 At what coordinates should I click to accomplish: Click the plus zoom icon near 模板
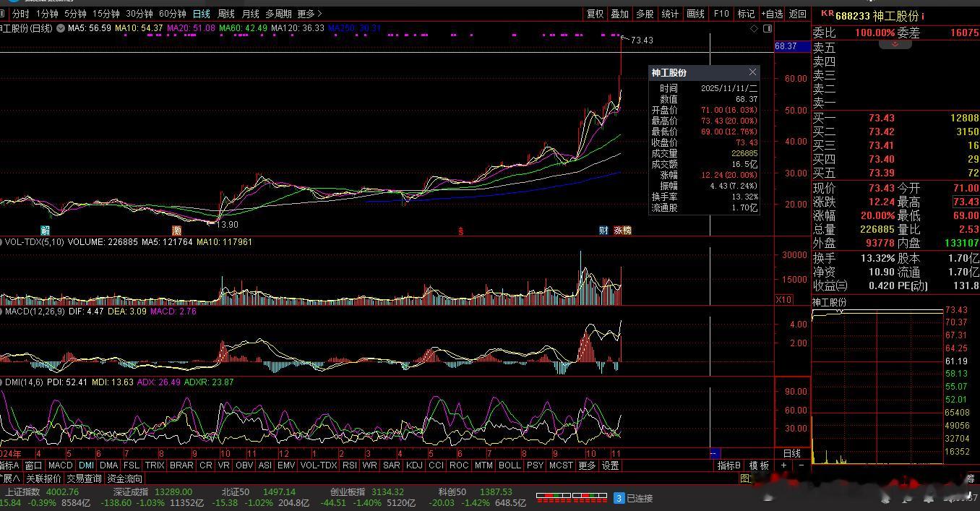coord(783,466)
